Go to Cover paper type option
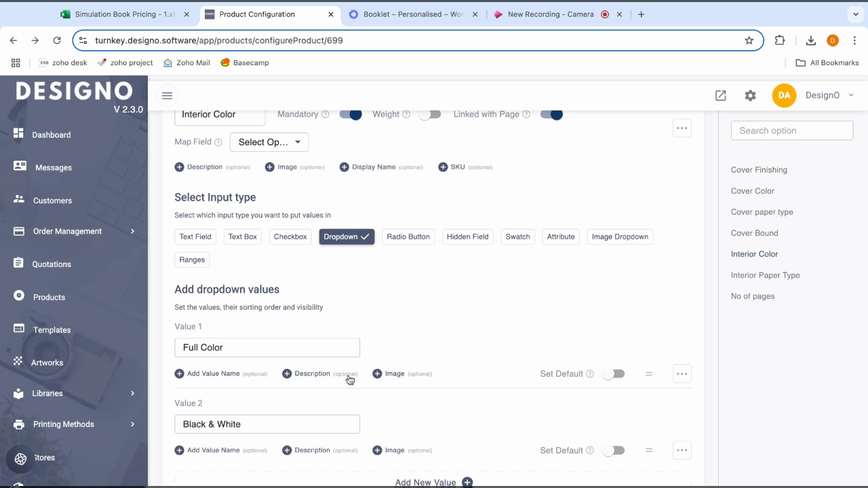Viewport: 868px width, 488px height. (762, 212)
